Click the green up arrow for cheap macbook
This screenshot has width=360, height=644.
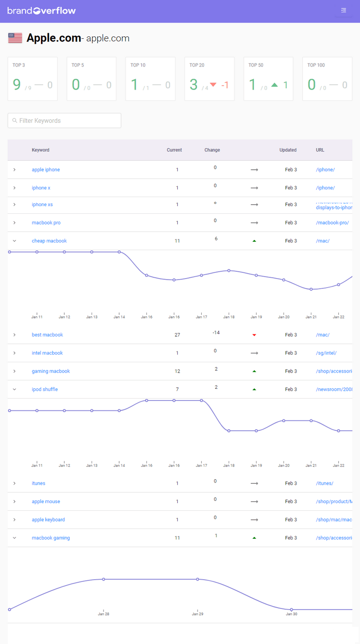coord(254,241)
